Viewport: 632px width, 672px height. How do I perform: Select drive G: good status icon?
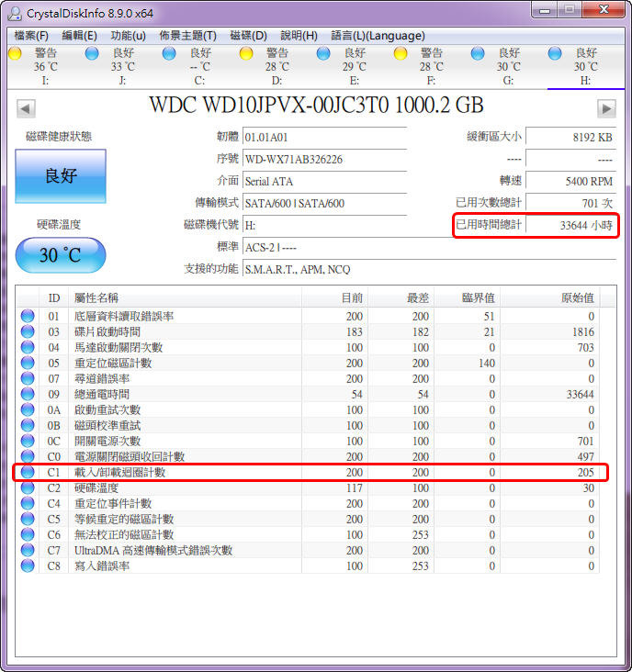pyautogui.click(x=478, y=53)
